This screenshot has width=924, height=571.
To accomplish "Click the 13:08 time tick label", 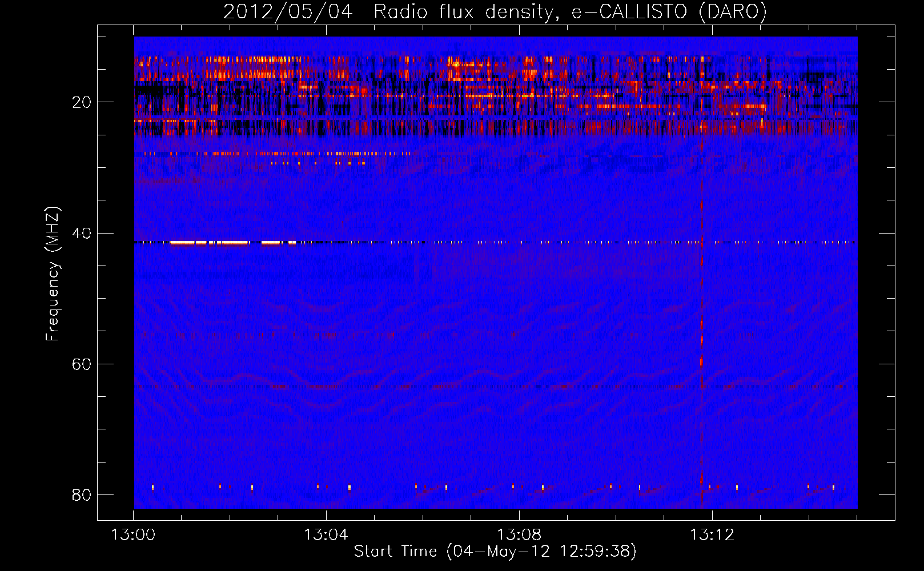I will [x=519, y=535].
